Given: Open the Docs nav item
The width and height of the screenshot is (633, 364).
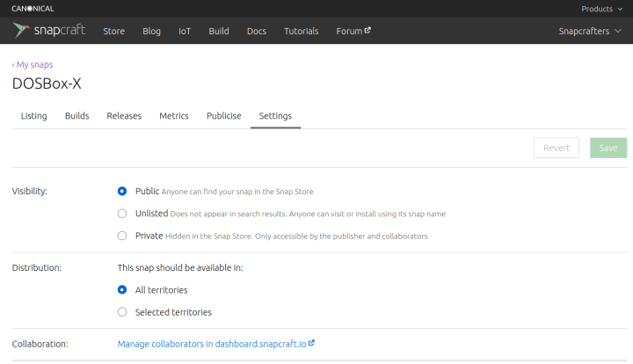Looking at the screenshot, I should 257,31.
